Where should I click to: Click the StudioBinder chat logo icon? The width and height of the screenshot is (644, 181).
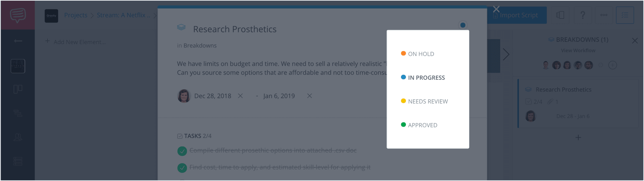18,15
